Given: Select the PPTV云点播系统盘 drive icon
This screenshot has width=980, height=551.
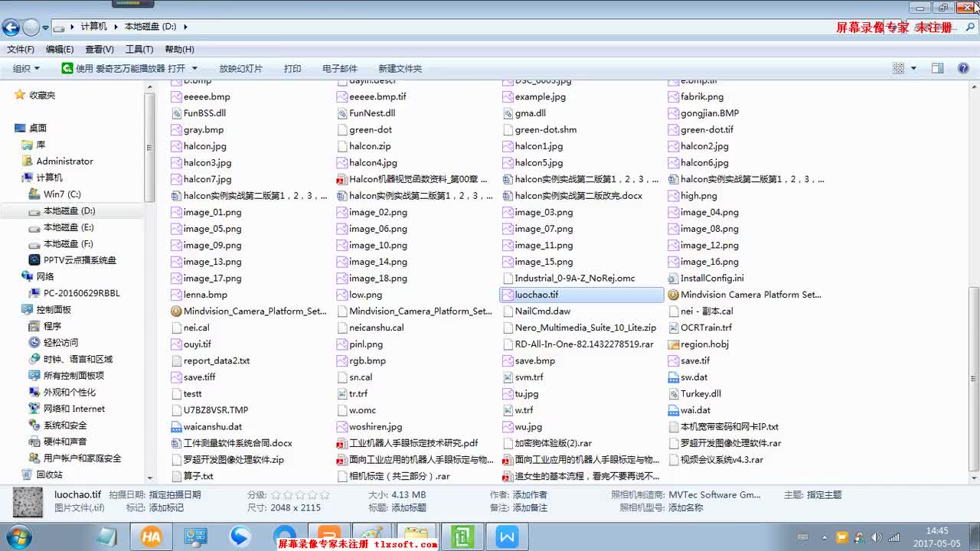Looking at the screenshot, I should [x=34, y=260].
